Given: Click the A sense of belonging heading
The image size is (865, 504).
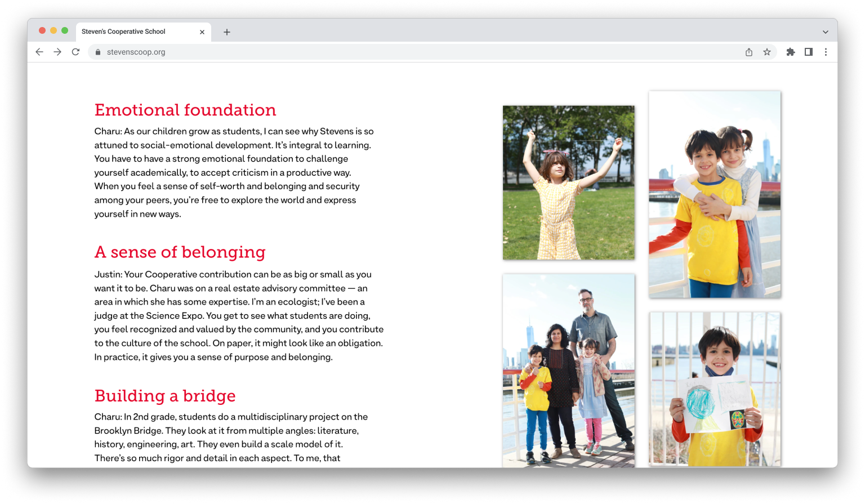Looking at the screenshot, I should pos(180,252).
